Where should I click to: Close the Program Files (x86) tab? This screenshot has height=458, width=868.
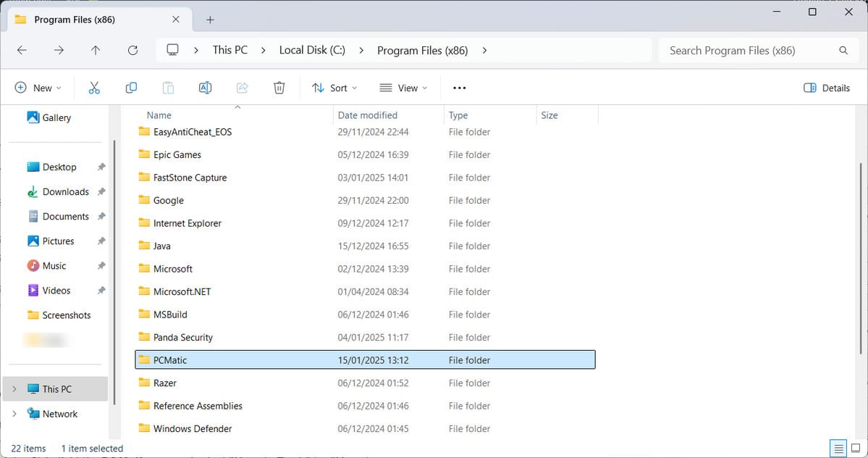(x=175, y=20)
